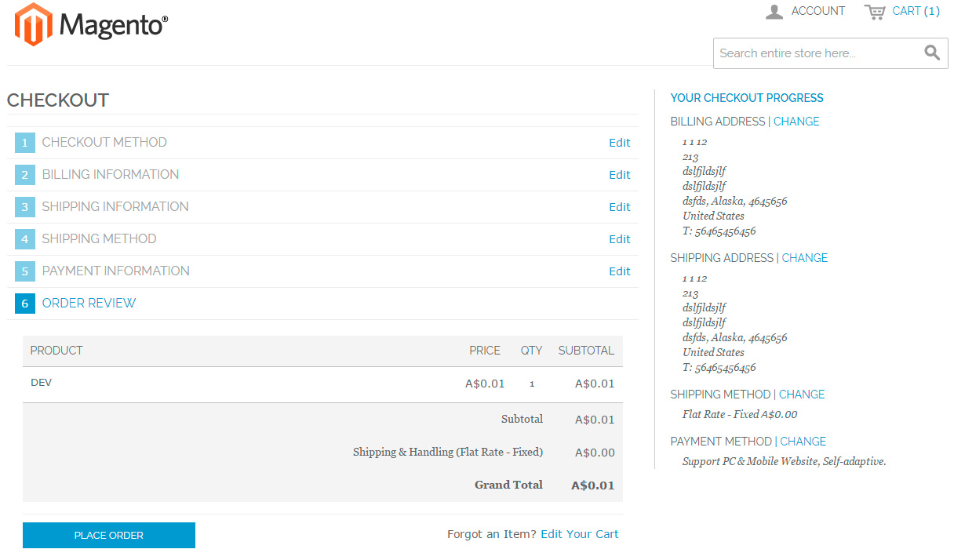Open the CART (1) link
The height and width of the screenshot is (560, 954).
916,11
